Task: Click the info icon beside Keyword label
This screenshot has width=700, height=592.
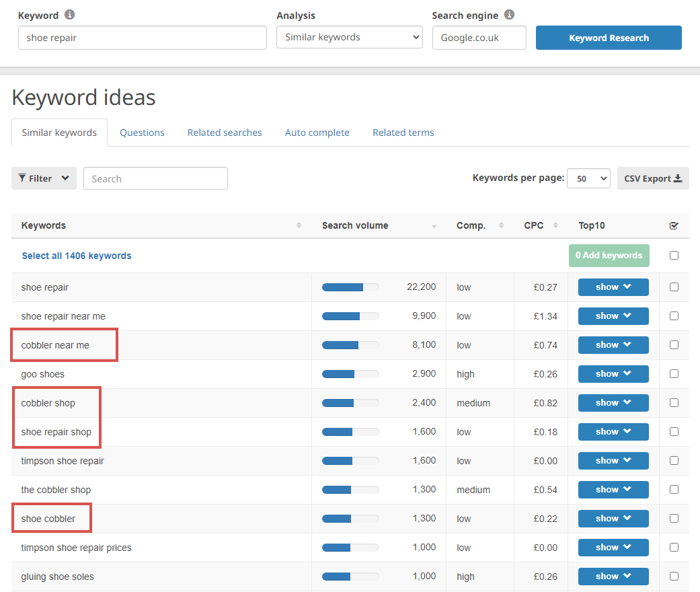Action: point(70,14)
